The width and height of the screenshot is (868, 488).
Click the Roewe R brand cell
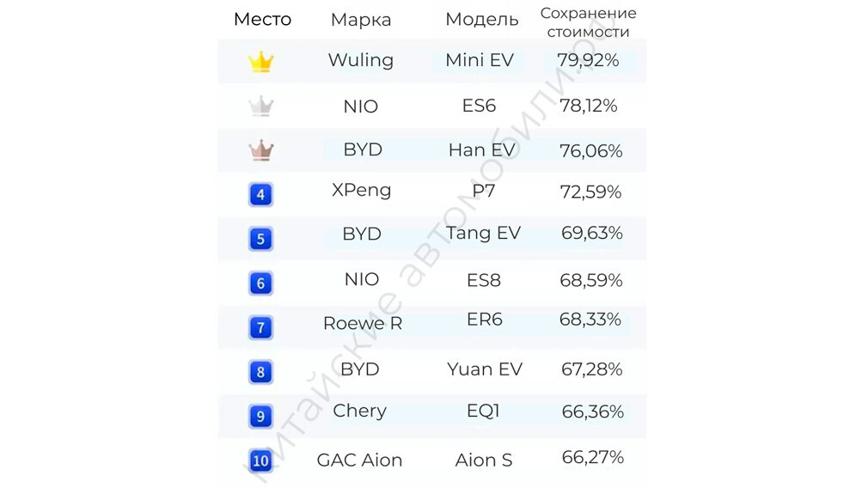click(x=363, y=323)
